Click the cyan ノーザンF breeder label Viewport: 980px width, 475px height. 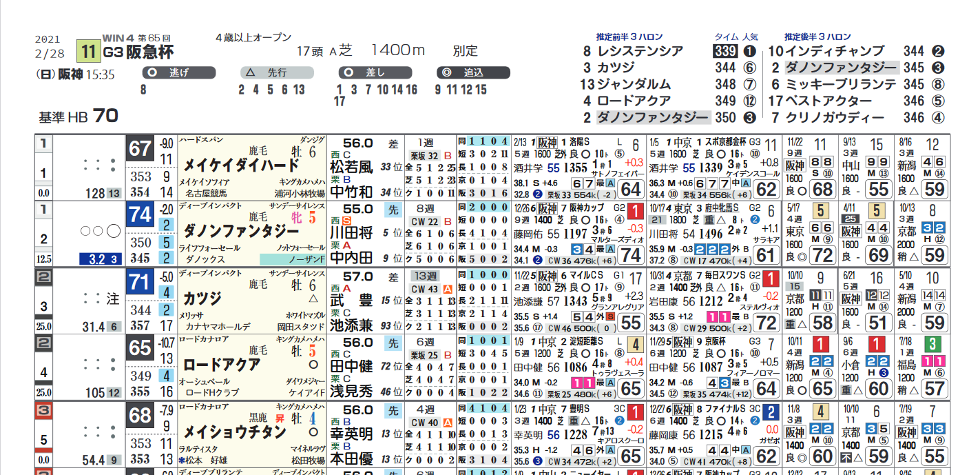(293, 260)
